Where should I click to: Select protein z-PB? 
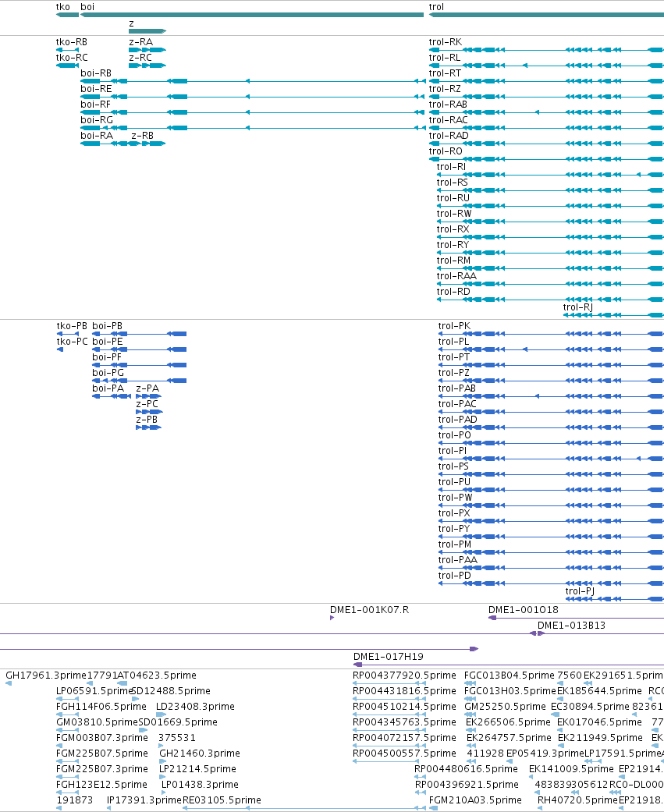[147, 420]
